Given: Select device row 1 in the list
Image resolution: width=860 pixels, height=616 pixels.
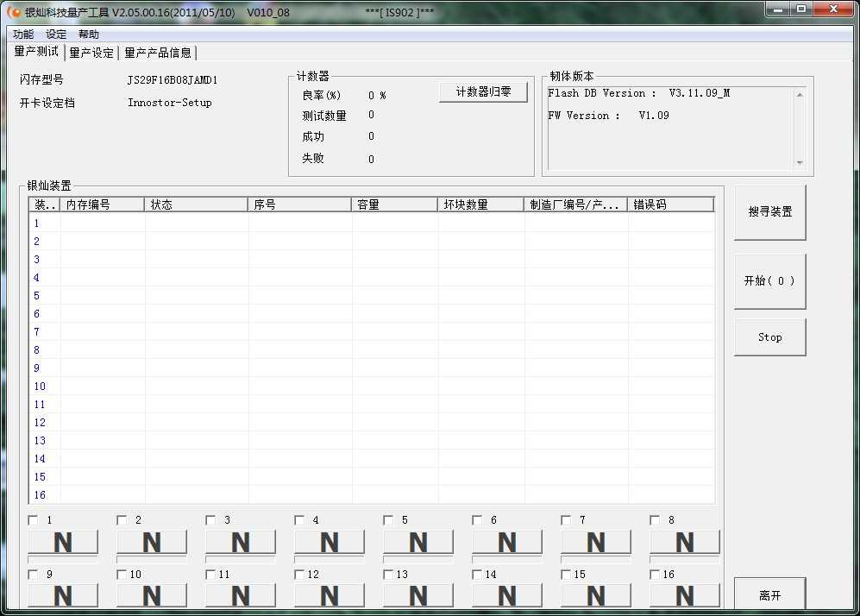Looking at the screenshot, I should coord(372,223).
